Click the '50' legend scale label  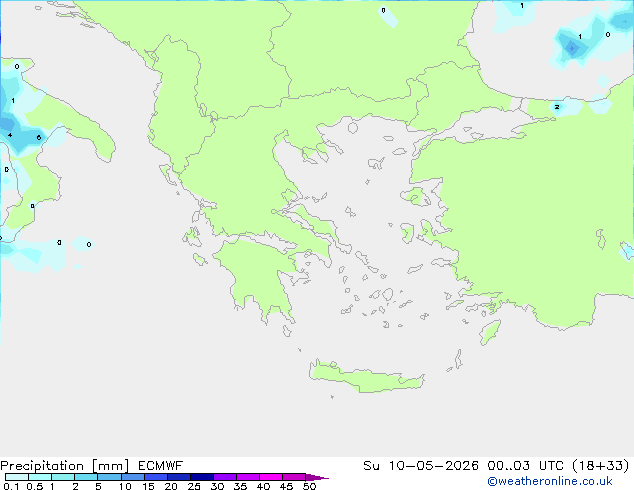click(x=309, y=486)
